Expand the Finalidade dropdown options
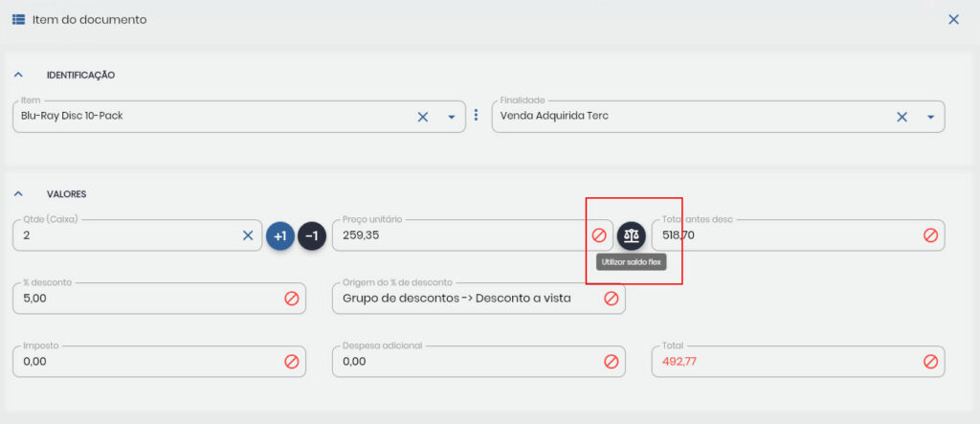 (x=930, y=117)
